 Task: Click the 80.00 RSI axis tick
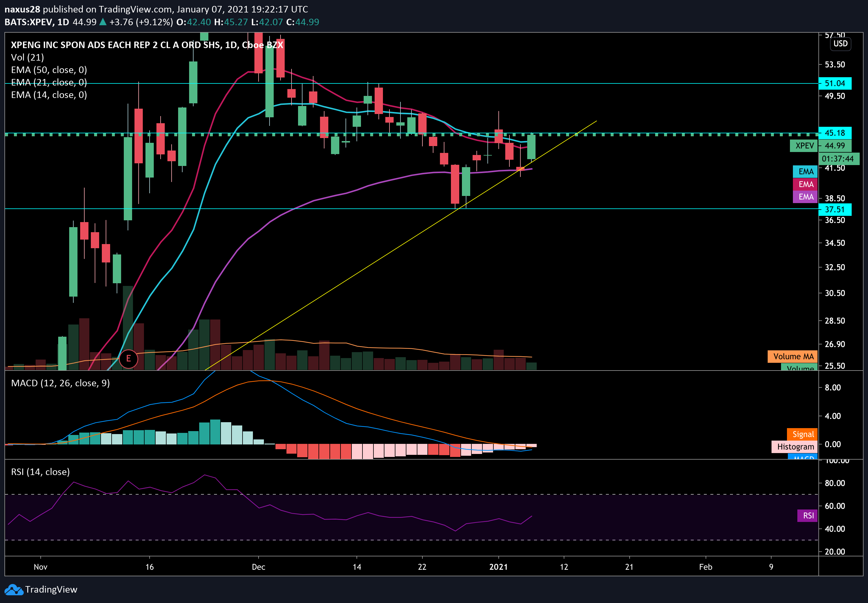835,483
